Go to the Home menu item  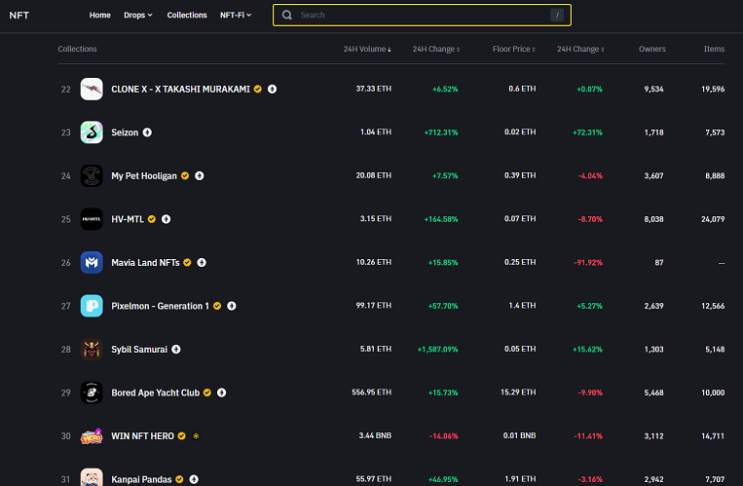click(100, 15)
